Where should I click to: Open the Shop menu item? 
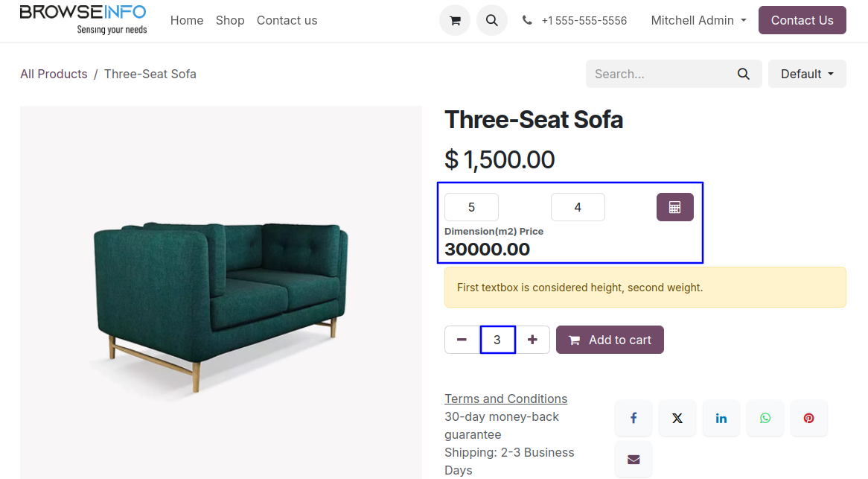(x=230, y=21)
